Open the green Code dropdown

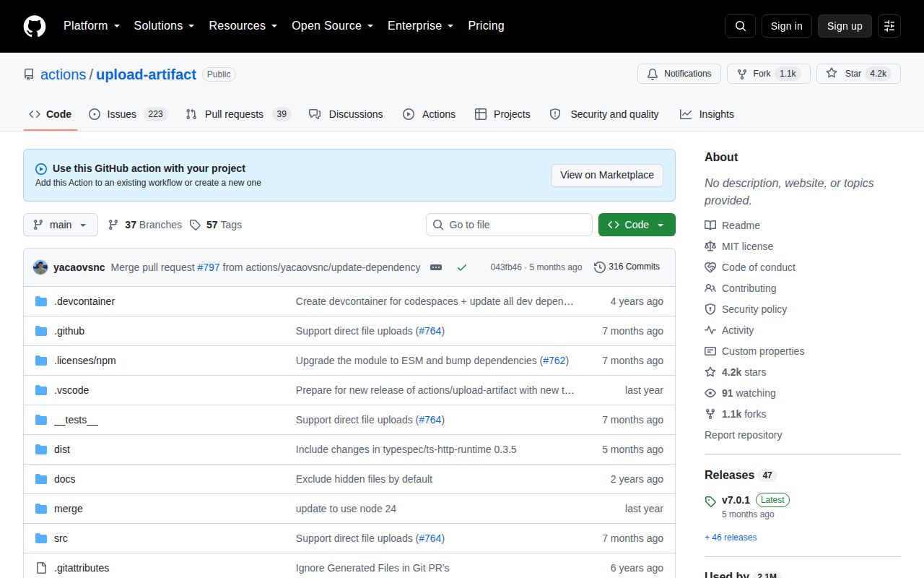click(x=637, y=225)
